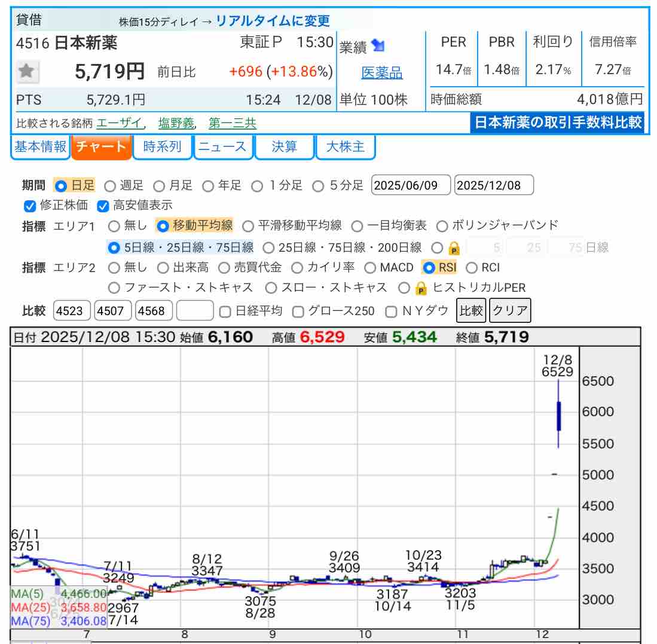This screenshot has height=644, width=657.
Task: Uncheck the 修正株価 checkbox
Action: [30, 206]
